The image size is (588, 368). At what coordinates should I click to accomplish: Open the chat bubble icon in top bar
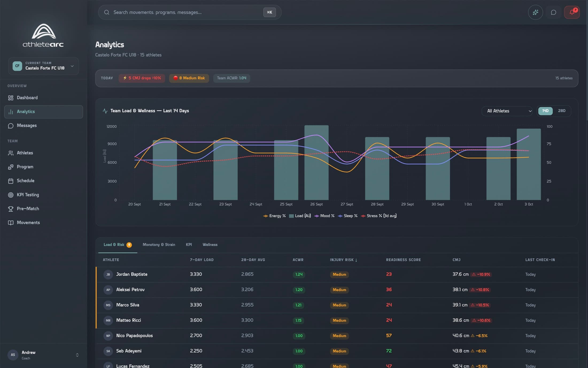[554, 12]
